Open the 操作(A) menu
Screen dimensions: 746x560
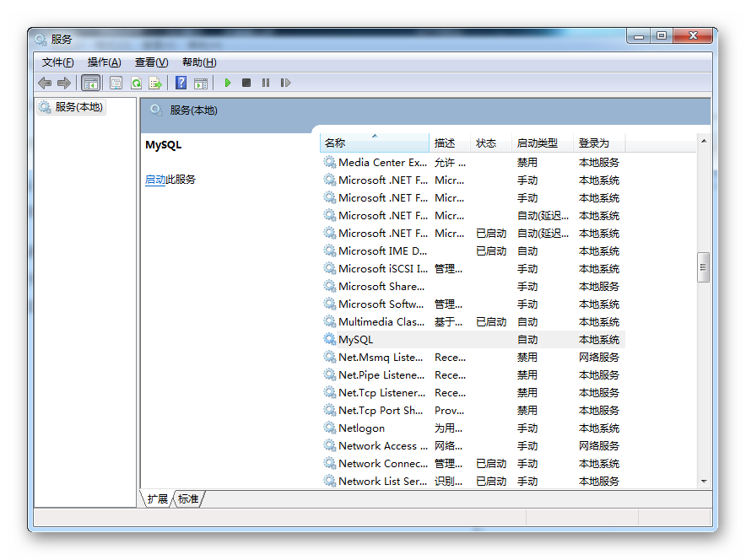pyautogui.click(x=104, y=62)
